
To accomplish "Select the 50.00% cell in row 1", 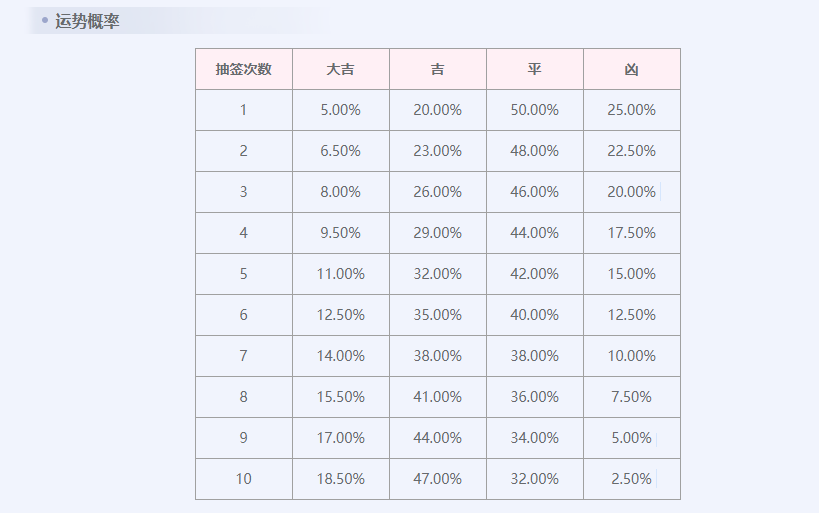I will click(x=535, y=110).
